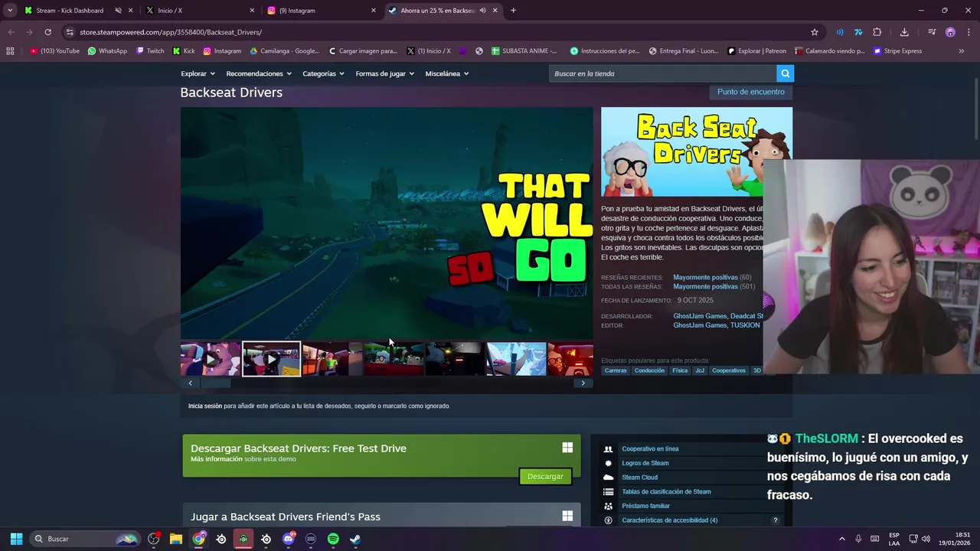
Task: Bookmark this page with the star icon
Action: coord(815,32)
